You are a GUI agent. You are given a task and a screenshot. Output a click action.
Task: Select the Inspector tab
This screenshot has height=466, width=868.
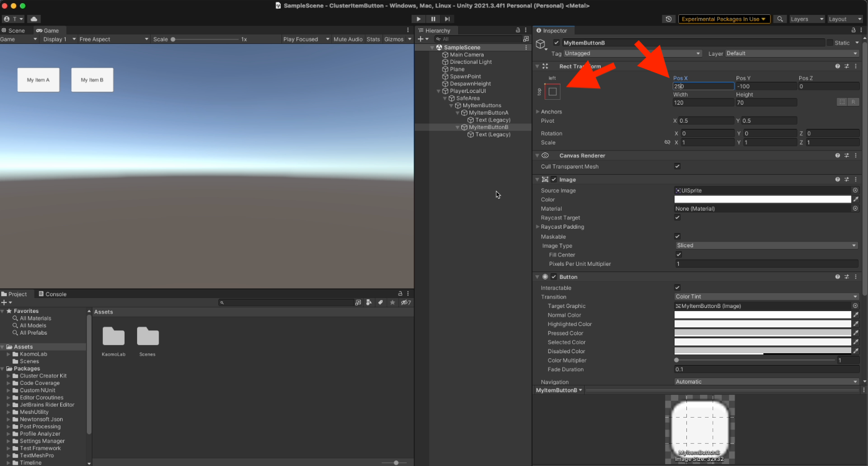551,30
